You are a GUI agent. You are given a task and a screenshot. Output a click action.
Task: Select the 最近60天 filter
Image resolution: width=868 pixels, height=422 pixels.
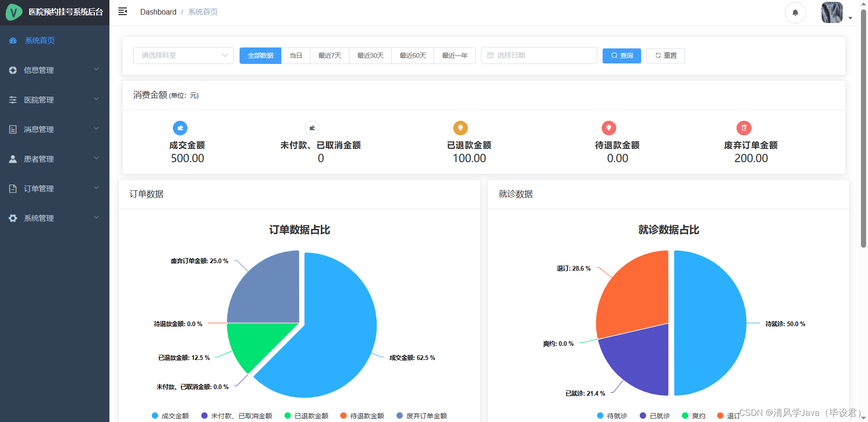point(413,55)
